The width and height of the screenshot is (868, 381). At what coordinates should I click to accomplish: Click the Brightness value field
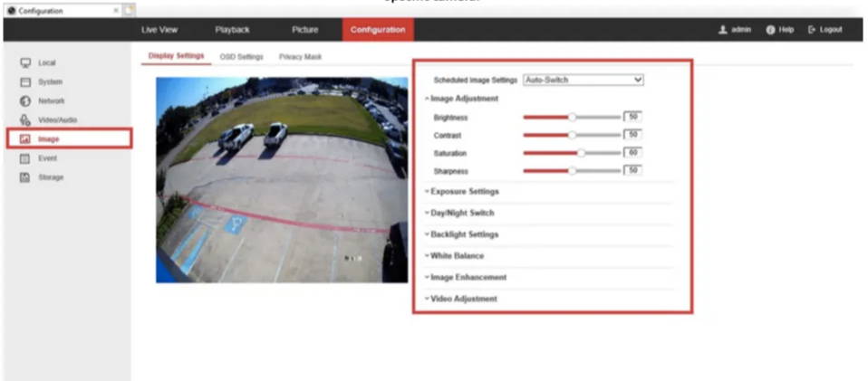pos(633,117)
